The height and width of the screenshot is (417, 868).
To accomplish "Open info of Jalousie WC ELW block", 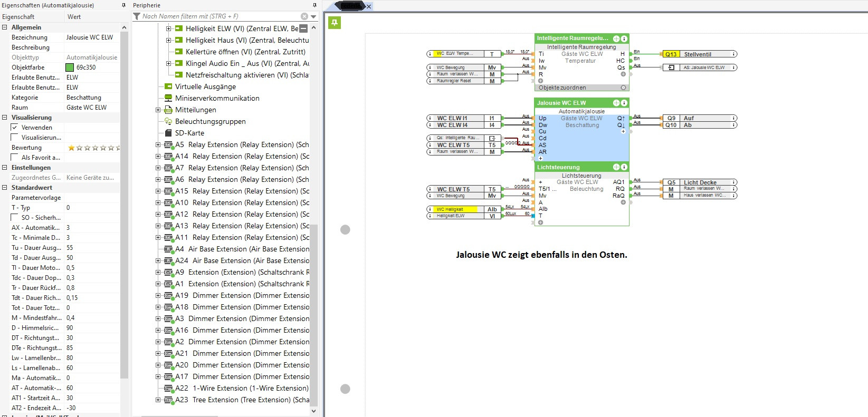I will point(624,103).
